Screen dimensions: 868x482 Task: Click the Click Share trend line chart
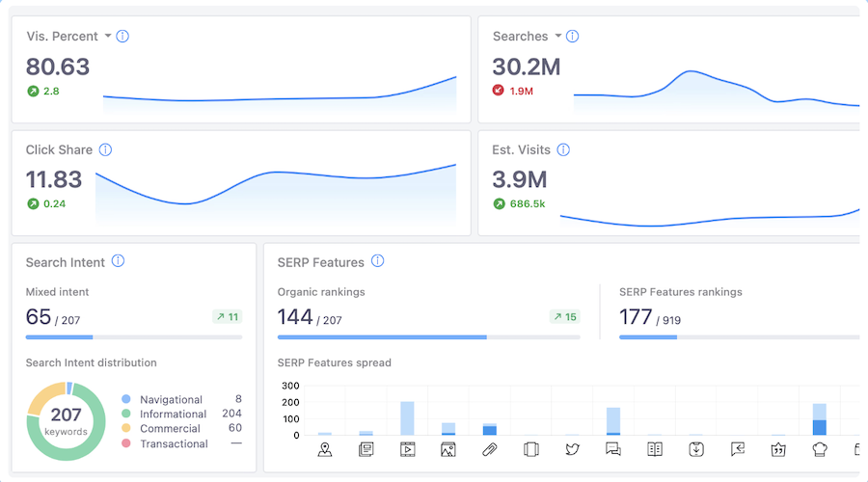pos(276,194)
